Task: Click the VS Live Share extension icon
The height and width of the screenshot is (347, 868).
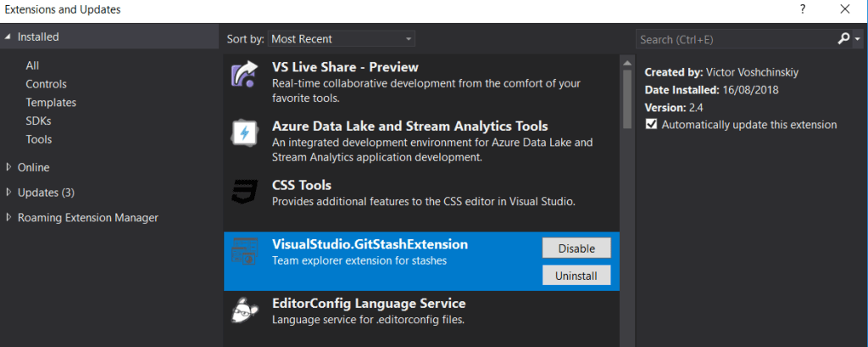Action: (244, 75)
